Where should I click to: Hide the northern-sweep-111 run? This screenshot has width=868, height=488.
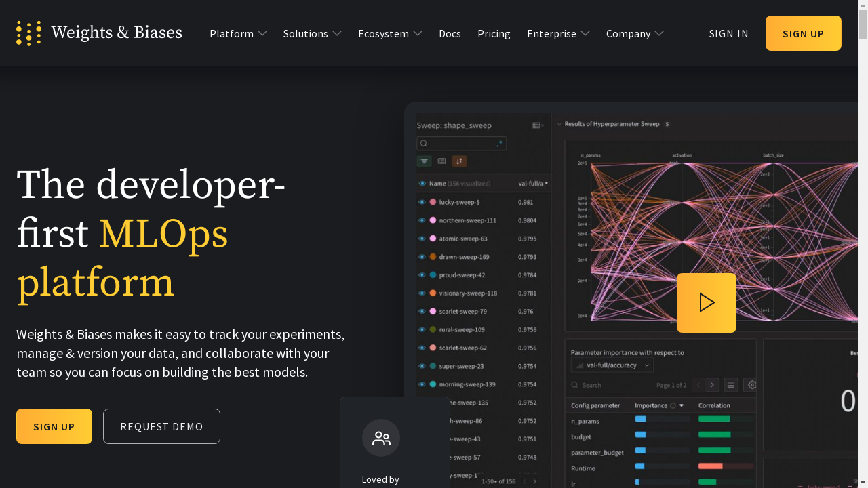tap(422, 220)
